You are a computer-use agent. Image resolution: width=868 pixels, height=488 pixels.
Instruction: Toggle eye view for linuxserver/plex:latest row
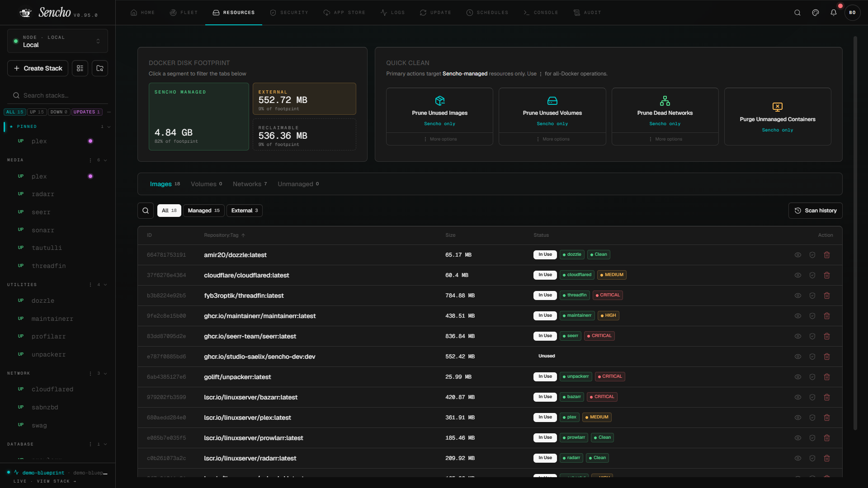(x=798, y=418)
